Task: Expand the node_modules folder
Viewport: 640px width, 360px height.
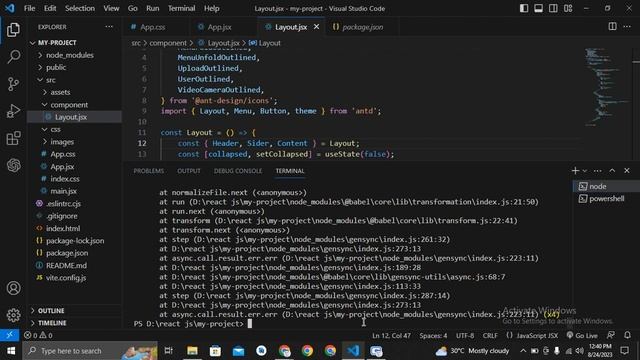Action: pyautogui.click(x=74, y=55)
